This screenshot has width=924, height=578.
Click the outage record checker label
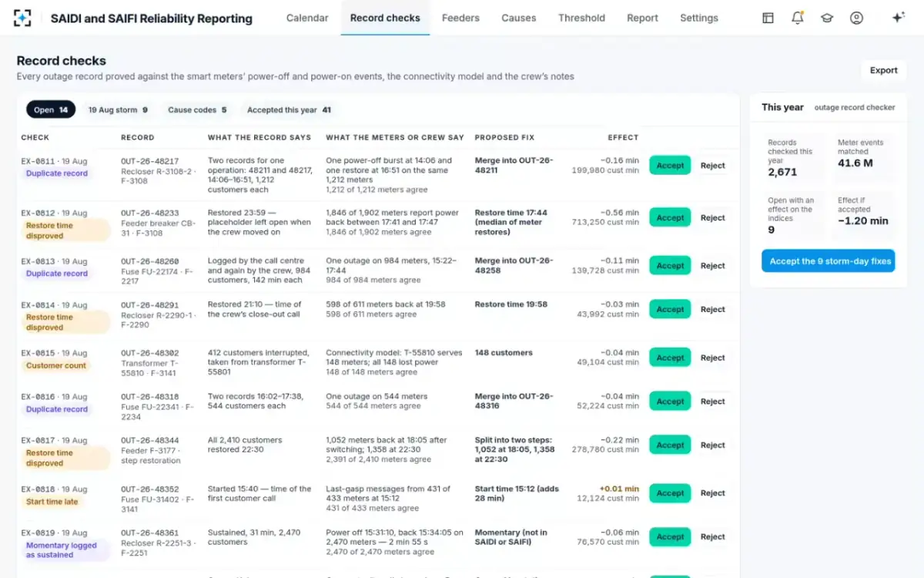click(855, 108)
